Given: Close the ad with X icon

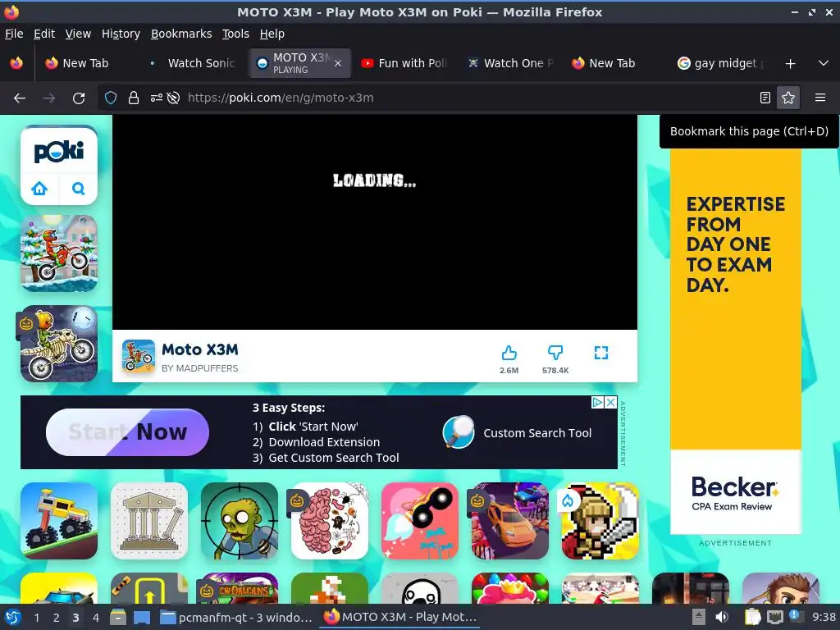Looking at the screenshot, I should coord(610,402).
